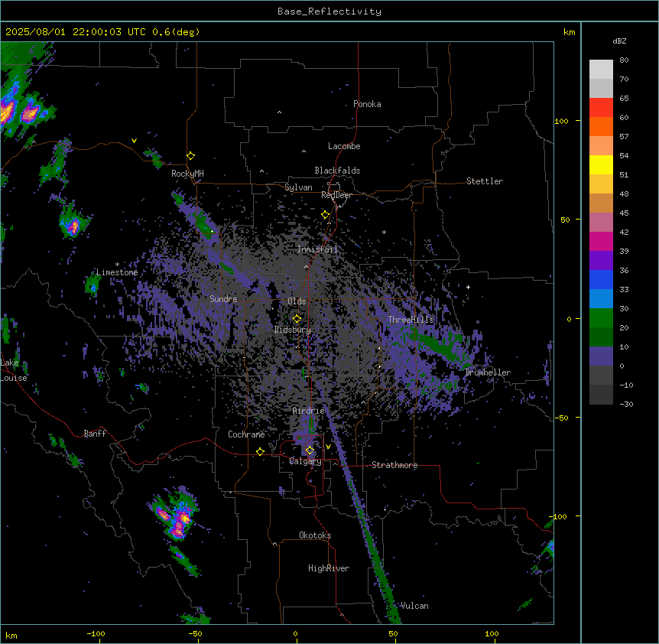
Task: Click the yellow diamond marker below RedDeer
Action: point(326,215)
